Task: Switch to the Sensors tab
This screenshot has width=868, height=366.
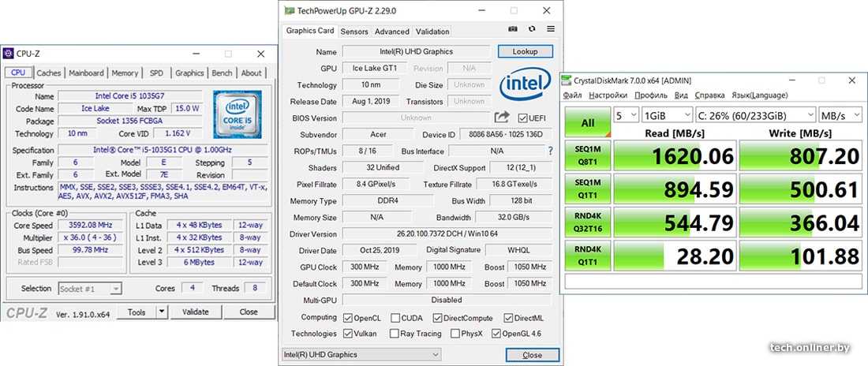Action: (x=354, y=32)
